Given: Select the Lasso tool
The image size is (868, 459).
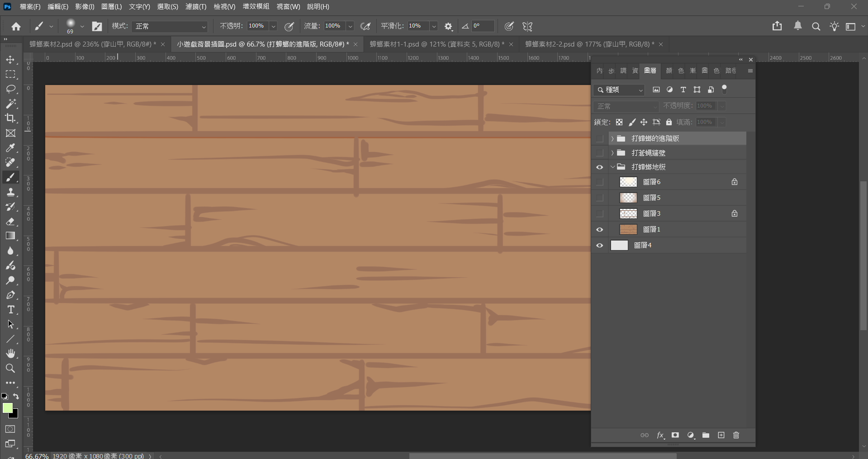Looking at the screenshot, I should pos(10,89).
